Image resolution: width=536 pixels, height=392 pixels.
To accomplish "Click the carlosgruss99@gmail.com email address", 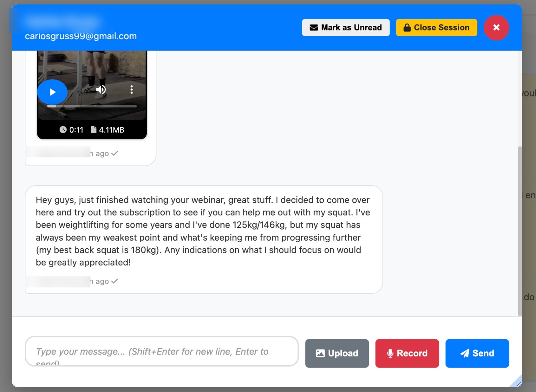I will (x=81, y=36).
